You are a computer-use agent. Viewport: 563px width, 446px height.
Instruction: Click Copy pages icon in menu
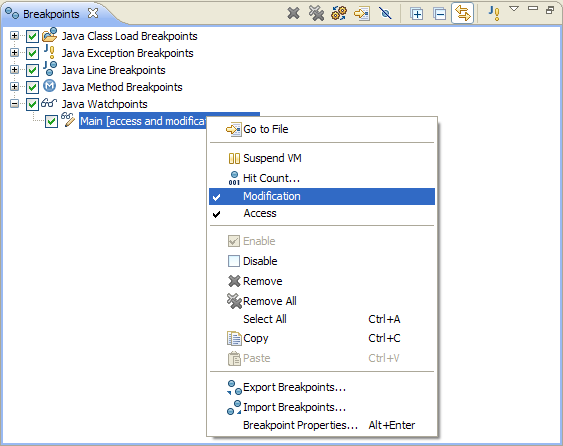[234, 338]
